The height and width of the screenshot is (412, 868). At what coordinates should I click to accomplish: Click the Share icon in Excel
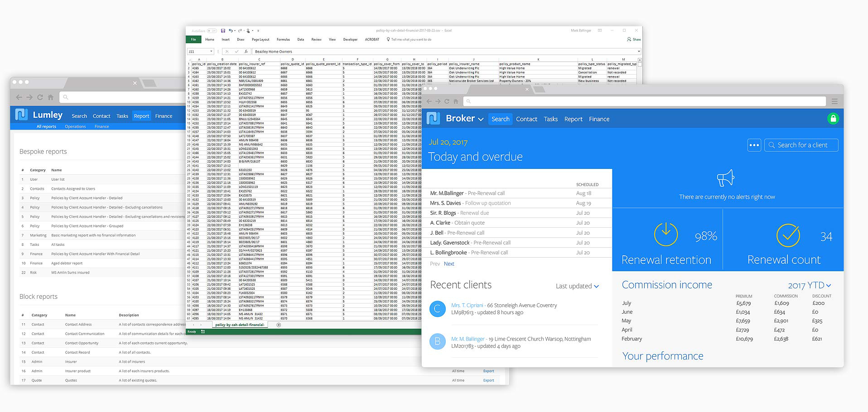pos(629,39)
